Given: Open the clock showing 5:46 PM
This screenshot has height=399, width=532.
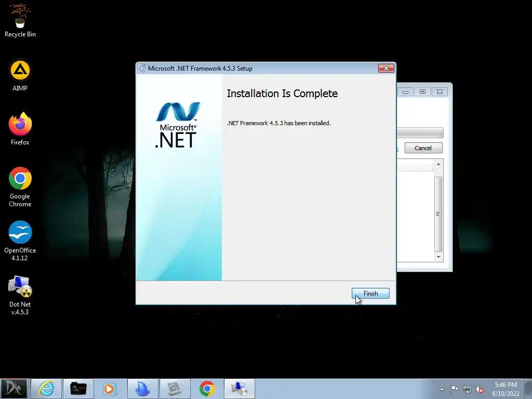Looking at the screenshot, I should tap(506, 389).
